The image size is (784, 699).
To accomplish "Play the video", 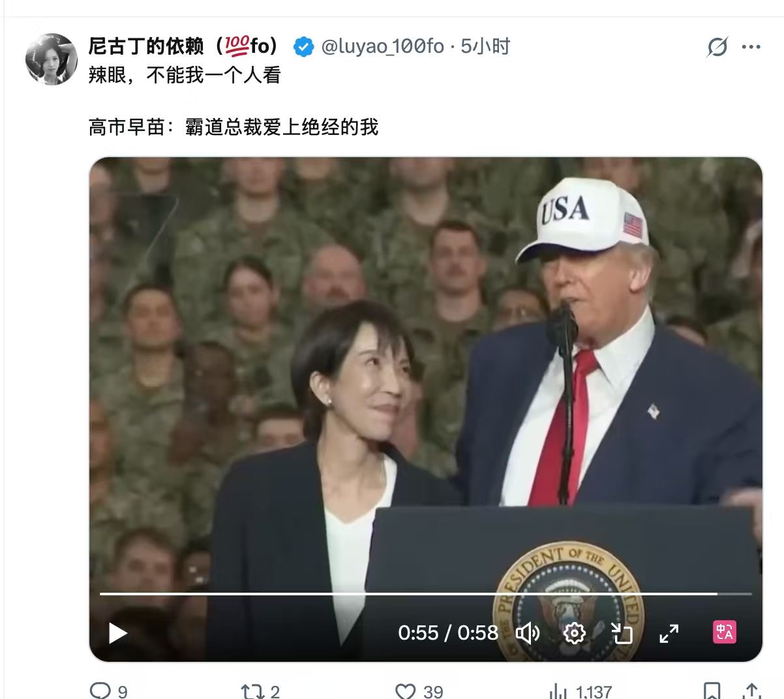I will point(117,632).
